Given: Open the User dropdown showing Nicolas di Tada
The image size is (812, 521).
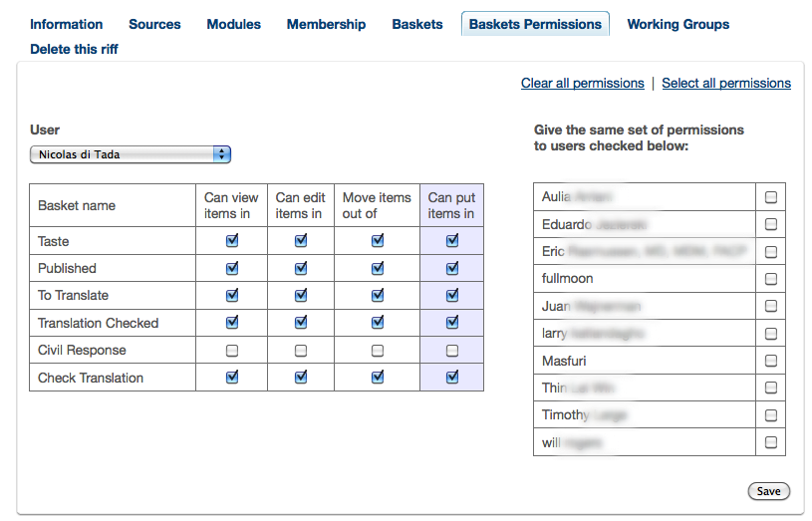Looking at the screenshot, I should point(131,154).
